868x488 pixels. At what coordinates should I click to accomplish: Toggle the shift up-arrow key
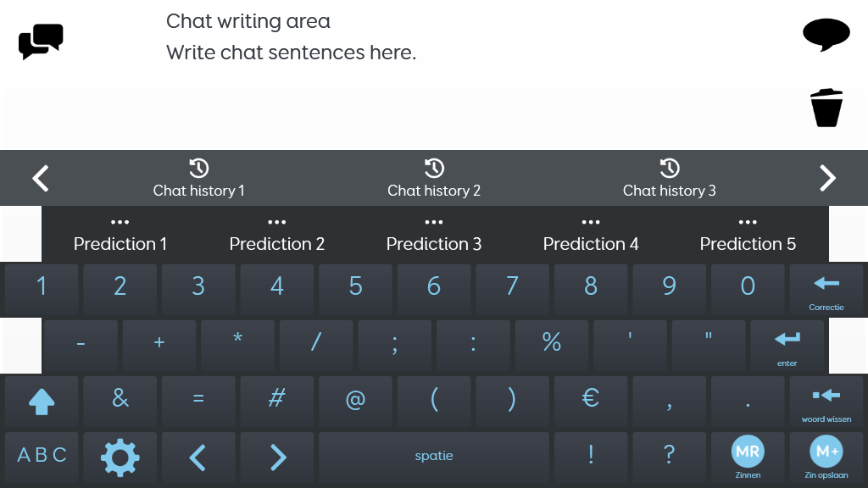[42, 402]
